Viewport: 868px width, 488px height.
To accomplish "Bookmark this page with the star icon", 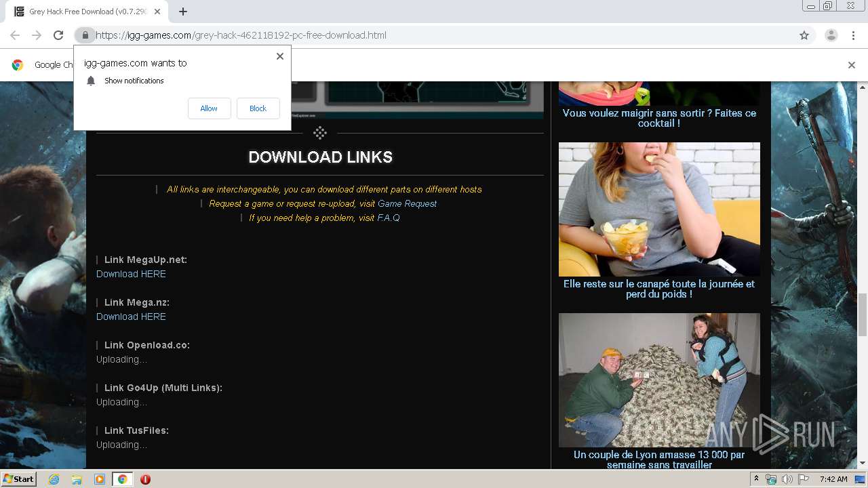I will coord(804,35).
